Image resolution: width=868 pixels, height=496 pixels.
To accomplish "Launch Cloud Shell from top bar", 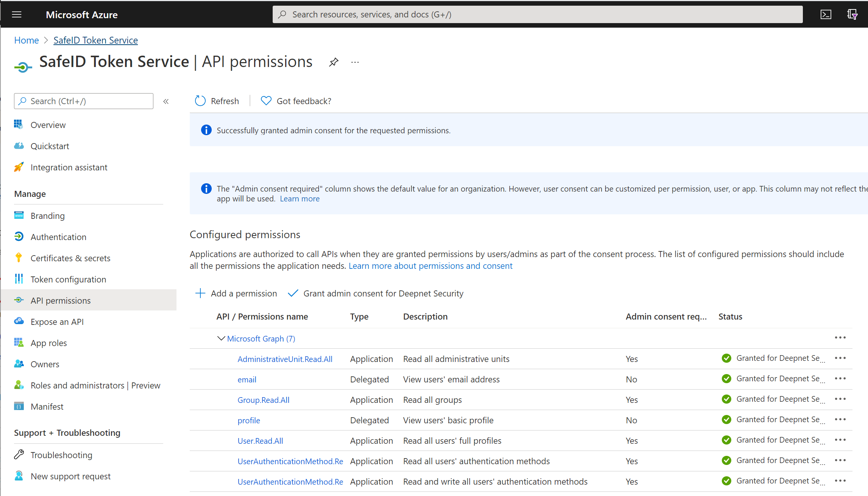I will pyautogui.click(x=826, y=14).
